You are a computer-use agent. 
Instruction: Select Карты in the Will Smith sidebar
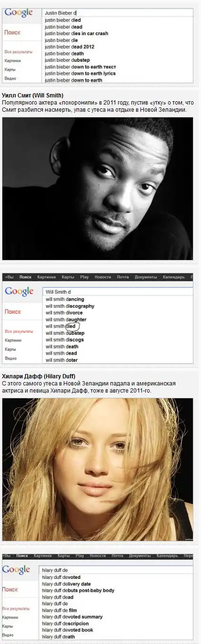pos(10,349)
